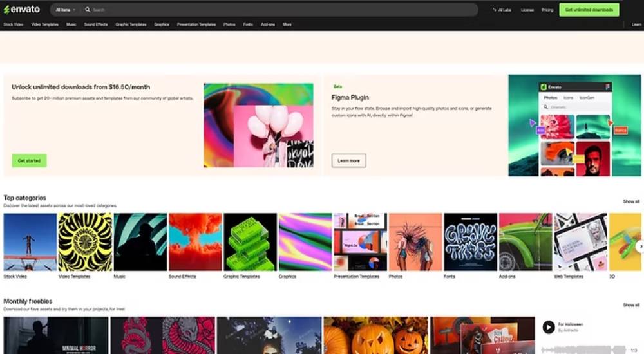Click the Figma Plugin heading
The height and width of the screenshot is (354, 644).
[350, 97]
